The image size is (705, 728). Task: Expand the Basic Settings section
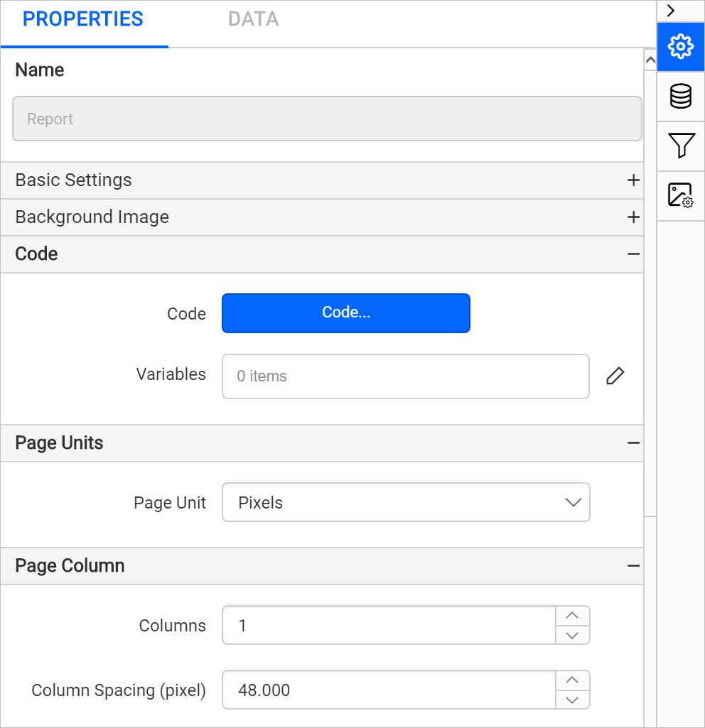[633, 180]
